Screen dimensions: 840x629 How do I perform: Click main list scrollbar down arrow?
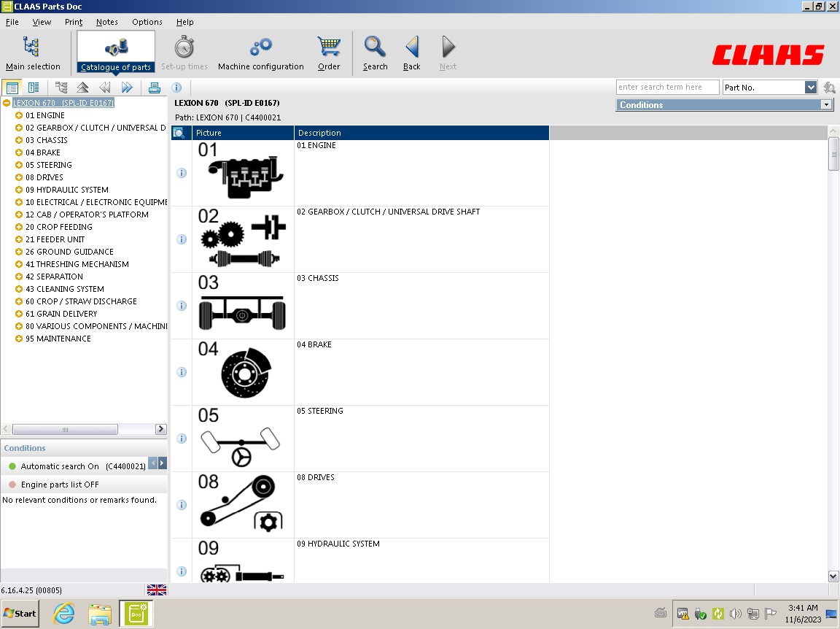[x=833, y=576]
